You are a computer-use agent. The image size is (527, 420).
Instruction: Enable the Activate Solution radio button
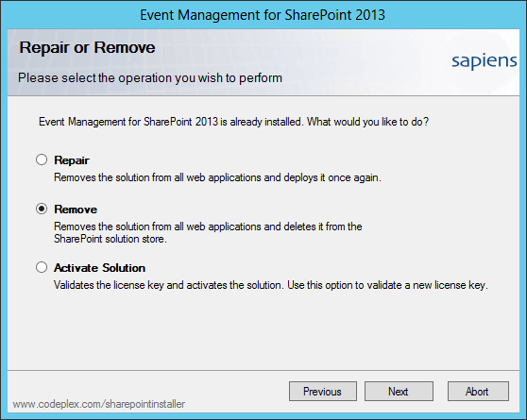(42, 267)
